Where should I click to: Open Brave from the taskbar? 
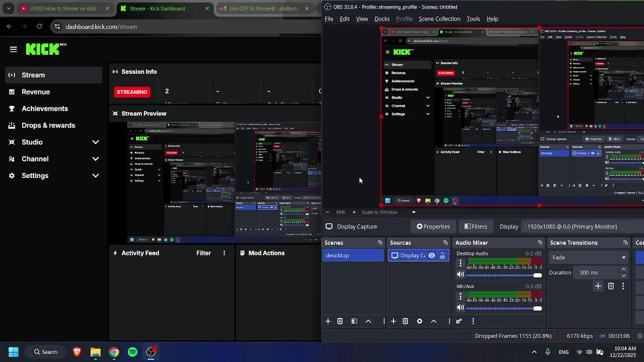click(x=77, y=352)
